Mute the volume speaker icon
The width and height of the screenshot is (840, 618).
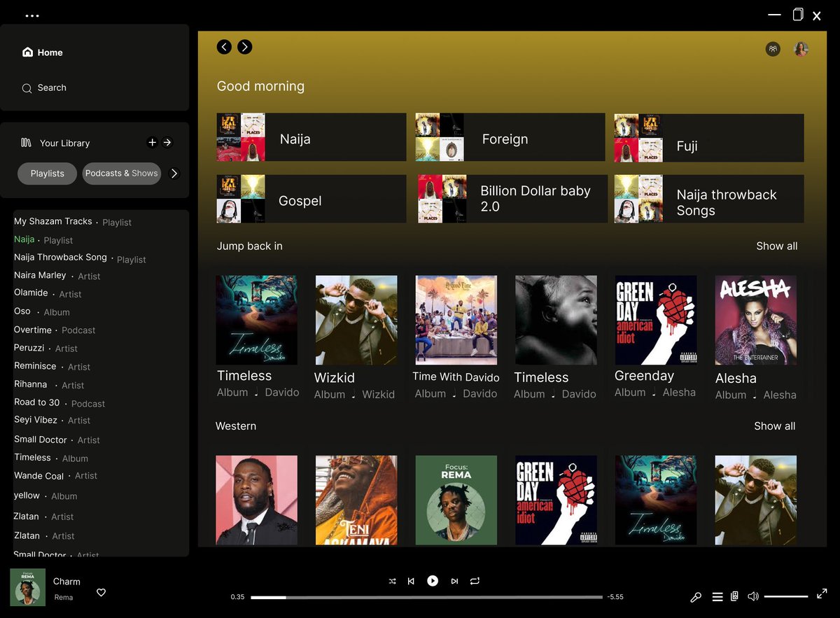753,596
